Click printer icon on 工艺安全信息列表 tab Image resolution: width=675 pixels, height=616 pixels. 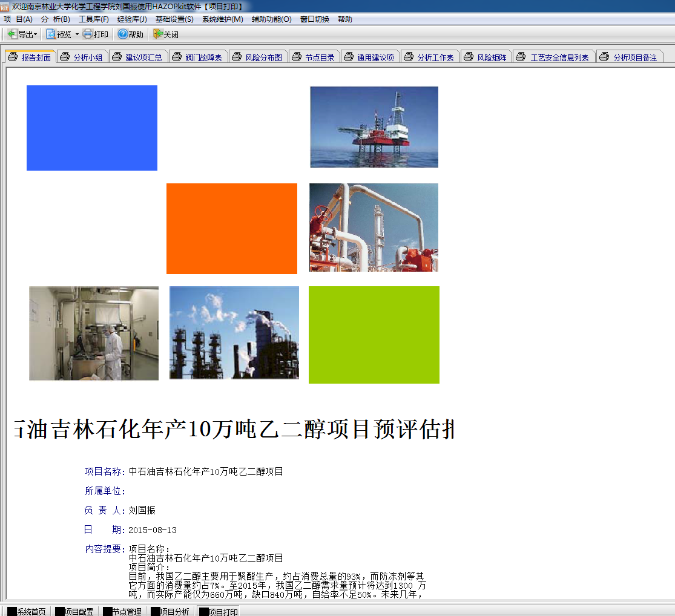click(x=521, y=57)
